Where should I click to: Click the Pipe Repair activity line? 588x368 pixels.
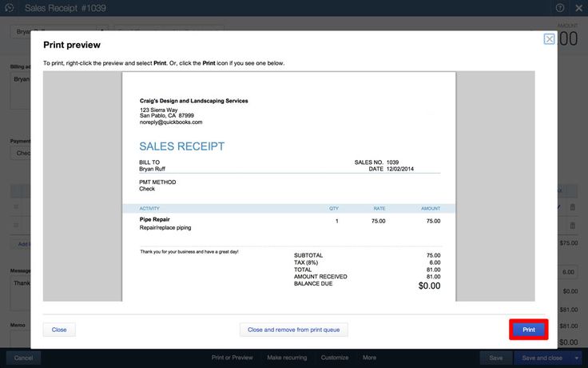[x=154, y=219]
